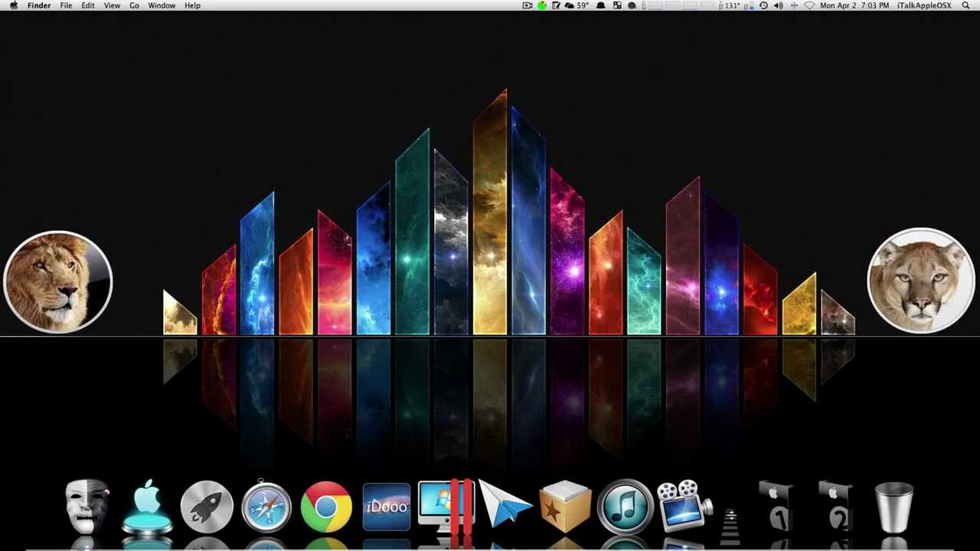Image resolution: width=980 pixels, height=551 pixels.
Task: Open the Finder menu
Action: [x=39, y=5]
